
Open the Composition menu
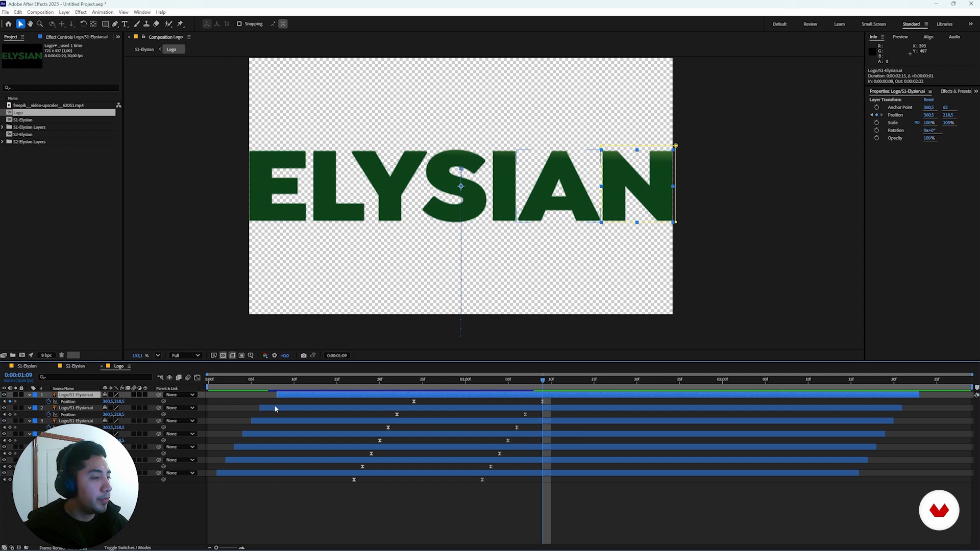(x=40, y=12)
